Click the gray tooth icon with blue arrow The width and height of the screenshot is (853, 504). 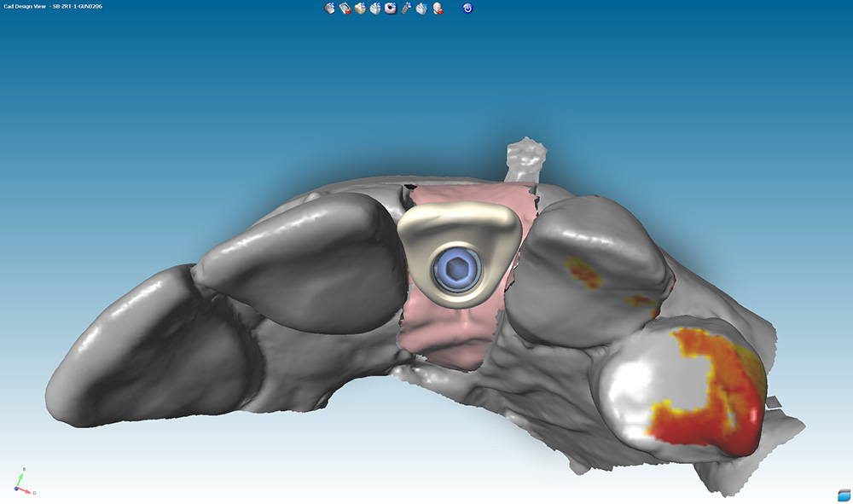[x=375, y=8]
